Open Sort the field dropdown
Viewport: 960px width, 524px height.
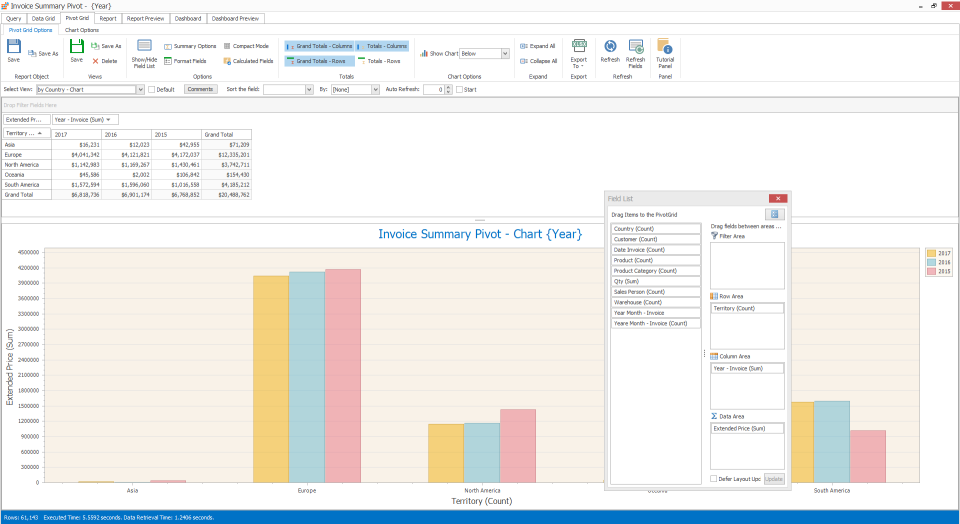(309, 89)
